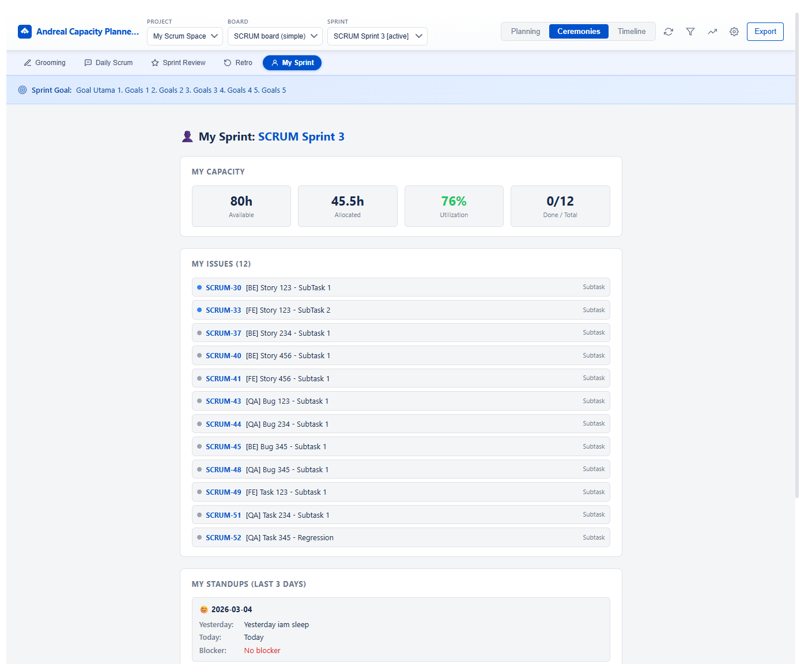Viewport: 812px width, 664px height.
Task: Click the trend chart icon
Action: 712,32
